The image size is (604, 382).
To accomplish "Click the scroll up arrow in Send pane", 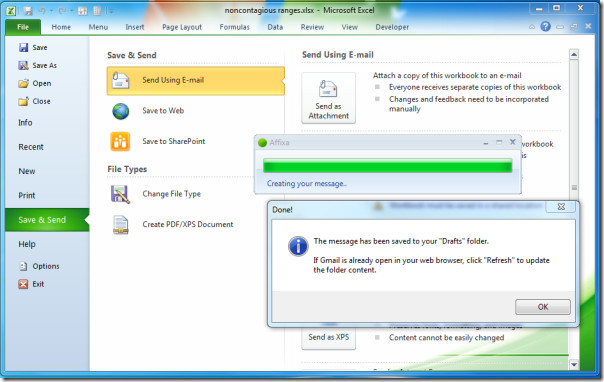I will [x=574, y=55].
